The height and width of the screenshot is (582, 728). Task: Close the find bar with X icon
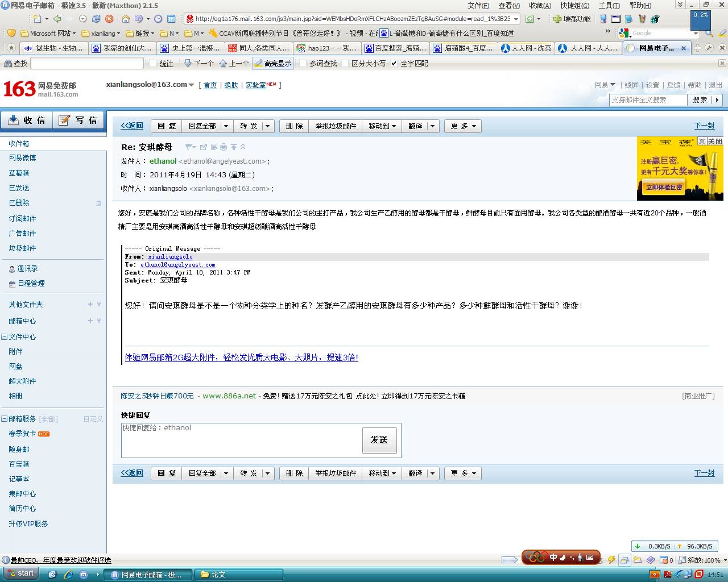[722, 63]
